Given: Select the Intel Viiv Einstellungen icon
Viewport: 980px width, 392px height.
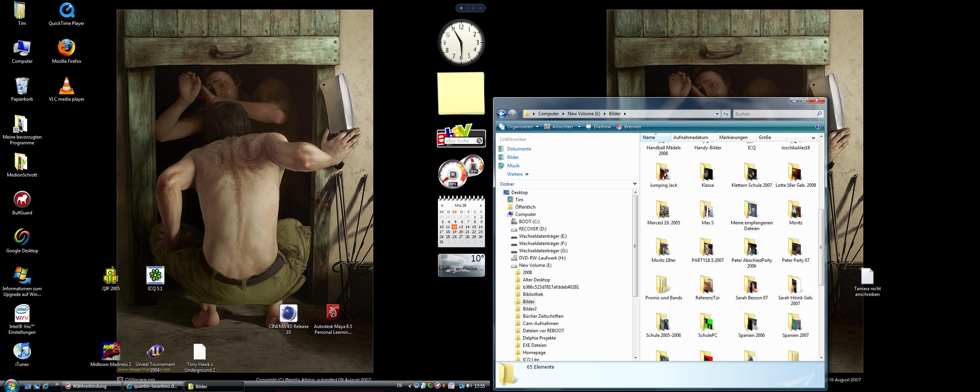Looking at the screenshot, I should 22,320.
